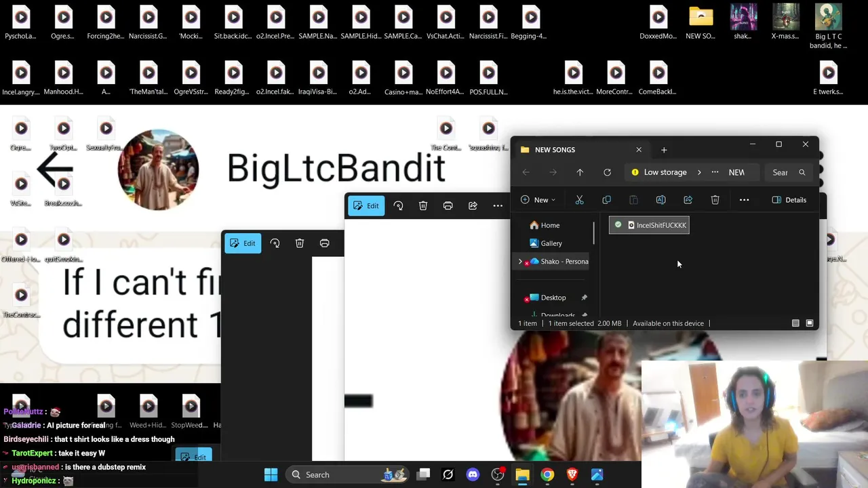Share the selected file from the Explorer toolbar
868x488 pixels.
click(688, 200)
